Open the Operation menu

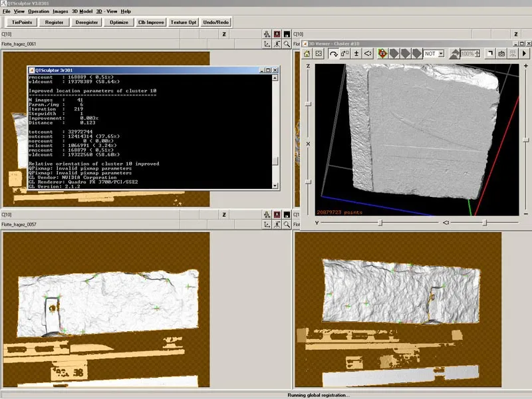[x=39, y=11]
